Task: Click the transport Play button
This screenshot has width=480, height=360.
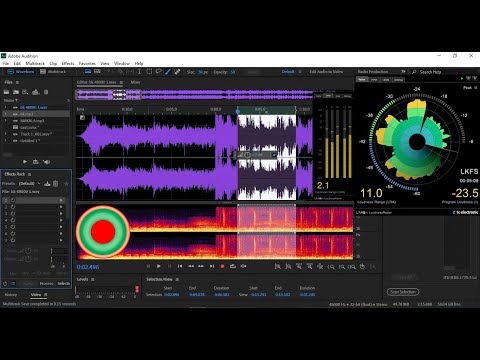Action: (x=159, y=266)
